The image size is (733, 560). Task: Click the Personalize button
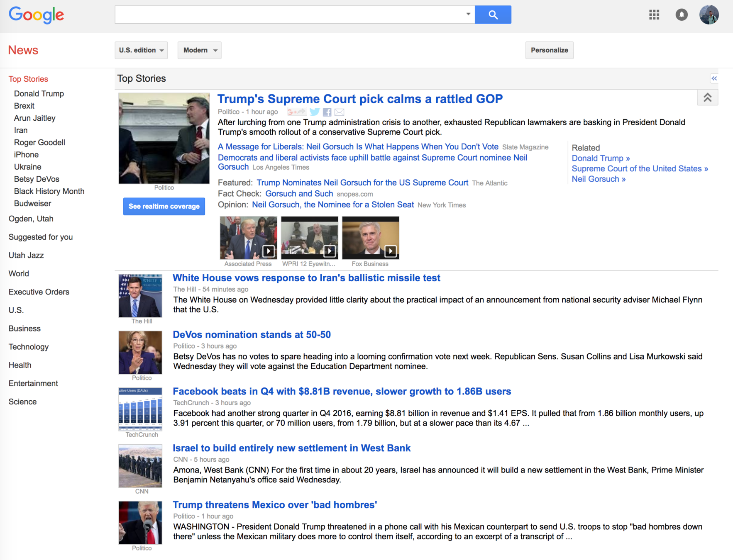coord(549,50)
